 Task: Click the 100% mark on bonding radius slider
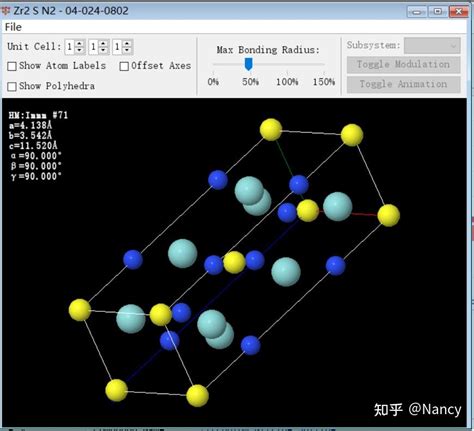(287, 82)
